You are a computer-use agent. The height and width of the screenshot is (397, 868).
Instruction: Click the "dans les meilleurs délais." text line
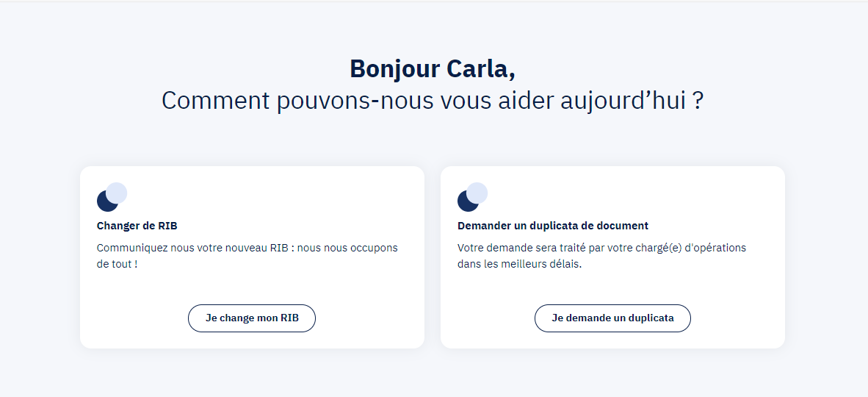click(x=519, y=263)
